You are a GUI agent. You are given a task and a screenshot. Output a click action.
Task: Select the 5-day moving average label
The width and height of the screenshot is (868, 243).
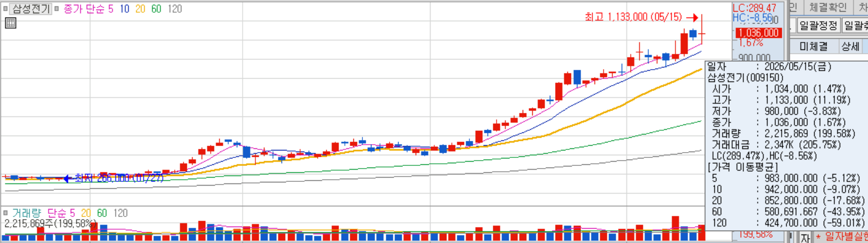(x=111, y=9)
